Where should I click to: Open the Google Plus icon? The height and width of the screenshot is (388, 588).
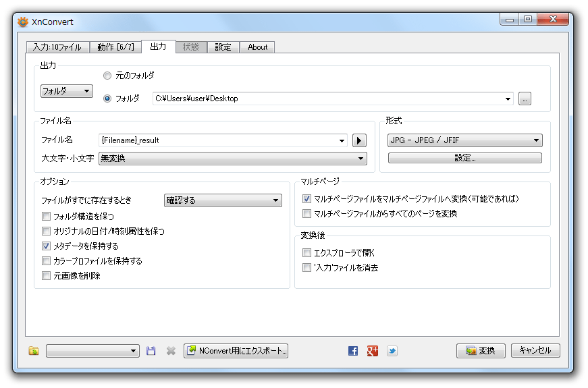373,351
